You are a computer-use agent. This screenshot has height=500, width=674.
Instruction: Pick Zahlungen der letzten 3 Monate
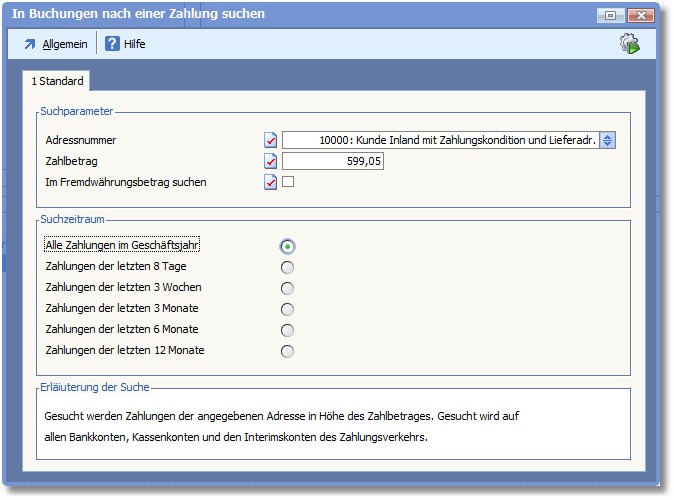[288, 309]
